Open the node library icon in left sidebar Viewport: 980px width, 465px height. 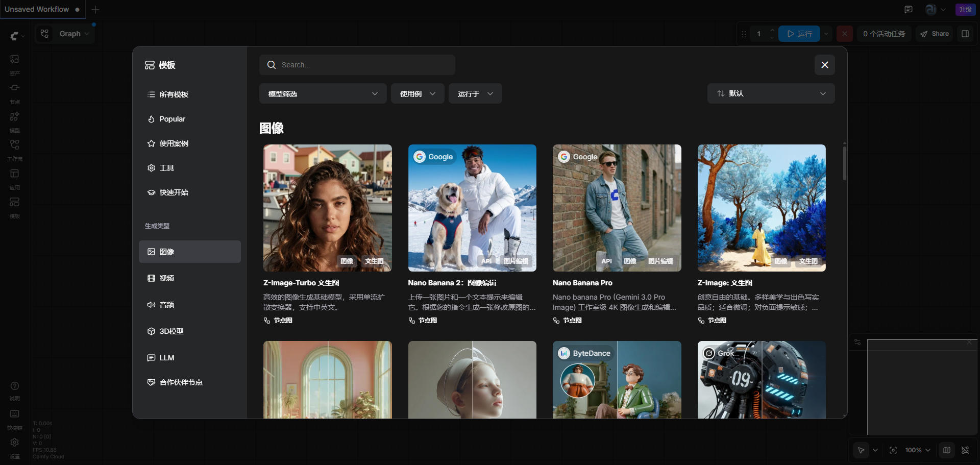point(15,88)
